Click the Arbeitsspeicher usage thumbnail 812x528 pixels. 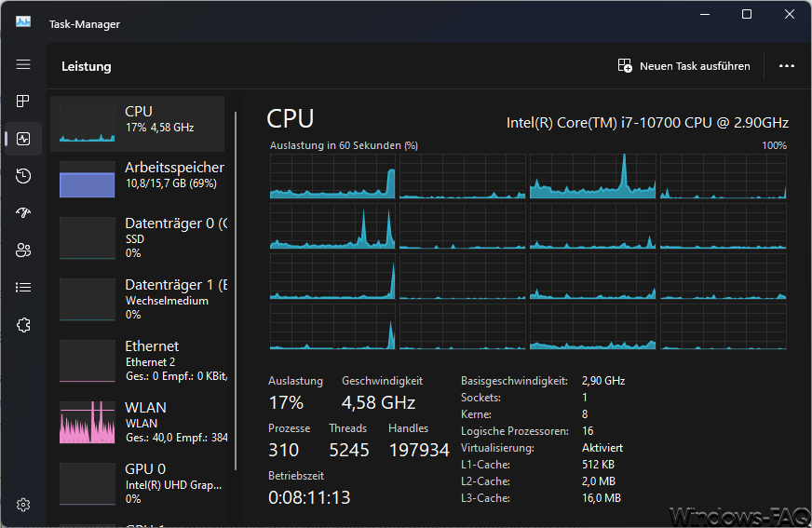pos(87,179)
